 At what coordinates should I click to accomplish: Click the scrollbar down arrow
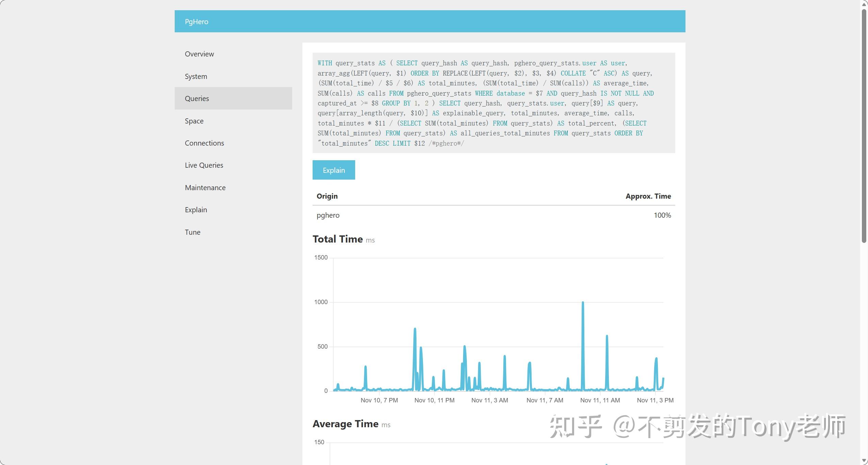point(864,461)
